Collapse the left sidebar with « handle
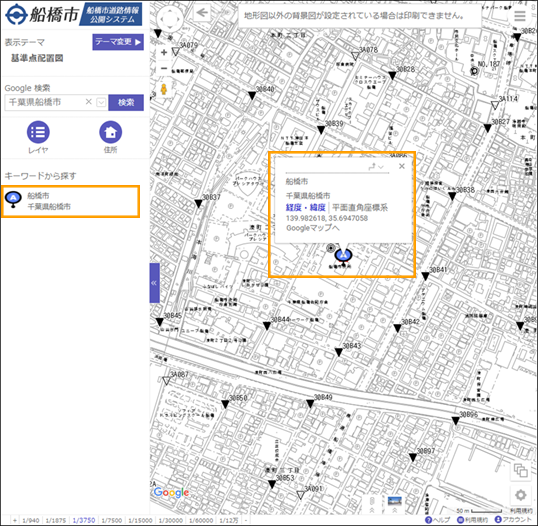538x526 pixels. click(154, 283)
